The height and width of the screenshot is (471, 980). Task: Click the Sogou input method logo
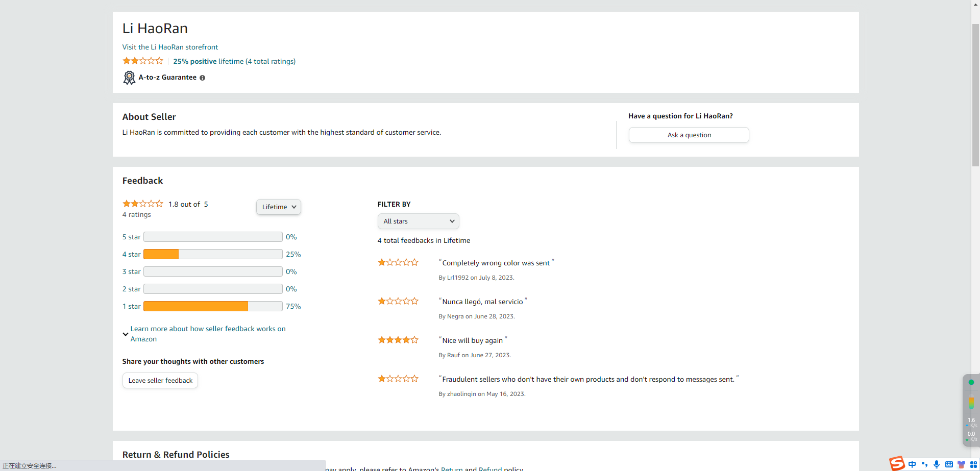pos(897,463)
